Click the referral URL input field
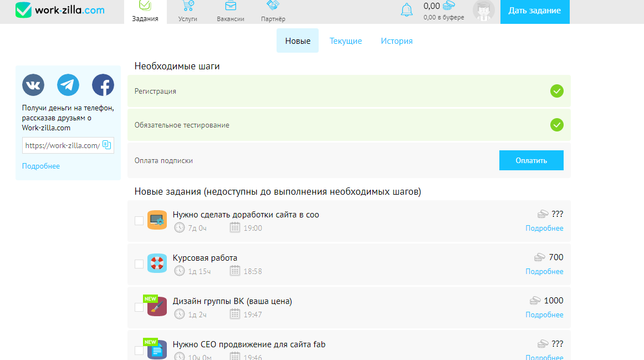644x360 pixels. coord(68,145)
